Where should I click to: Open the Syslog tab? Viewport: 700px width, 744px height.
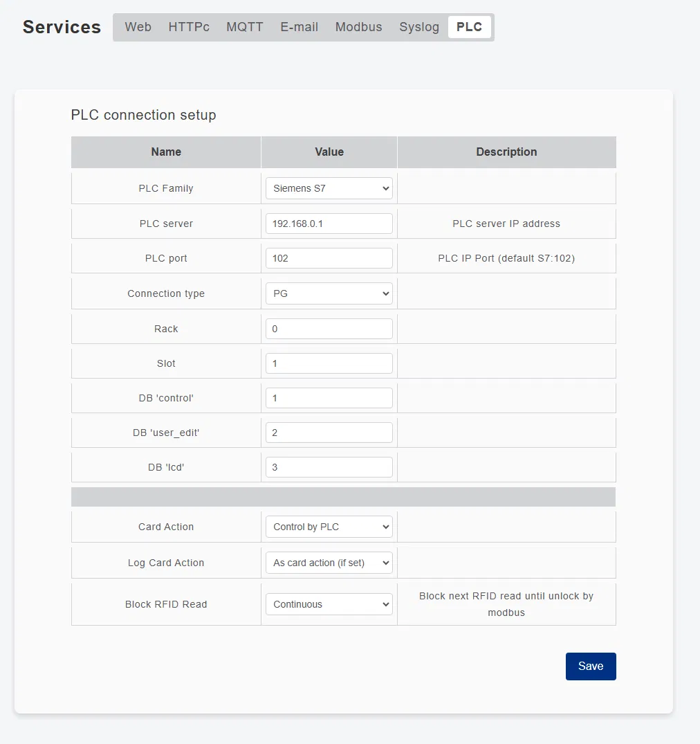pos(419,27)
